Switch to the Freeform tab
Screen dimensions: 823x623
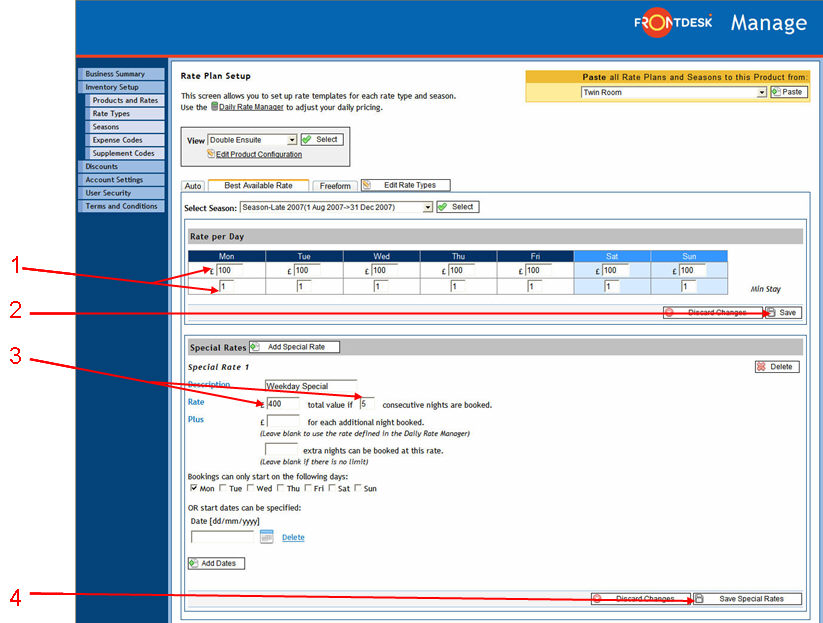(335, 186)
